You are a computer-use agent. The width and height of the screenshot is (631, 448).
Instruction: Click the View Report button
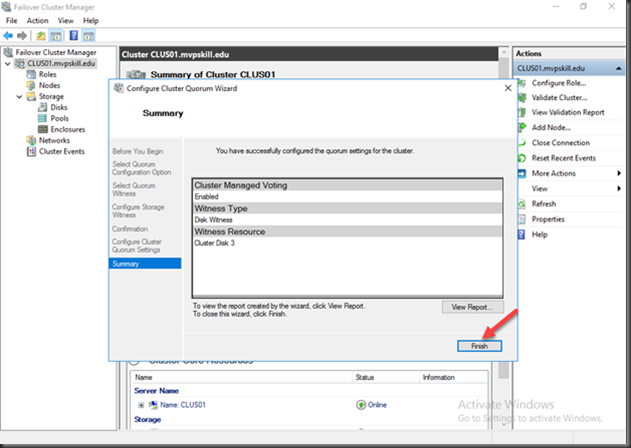click(x=472, y=307)
